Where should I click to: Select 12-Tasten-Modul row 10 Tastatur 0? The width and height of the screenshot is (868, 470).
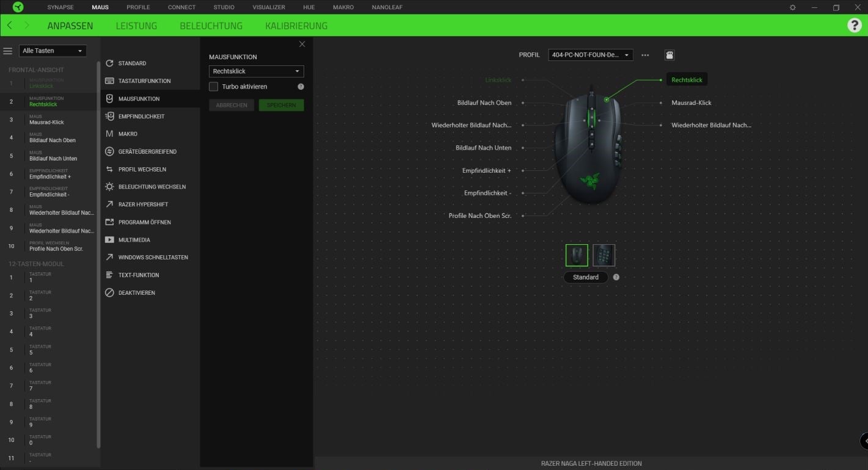pos(49,440)
